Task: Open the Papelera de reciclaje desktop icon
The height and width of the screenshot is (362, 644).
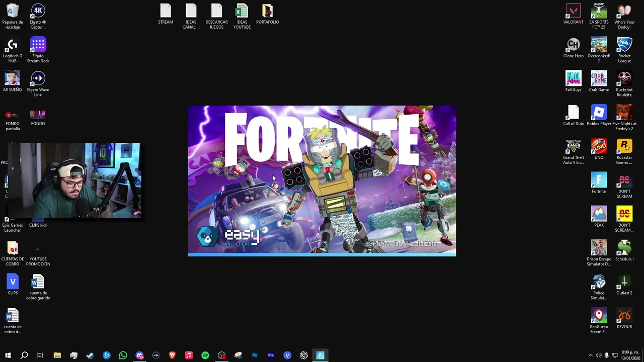Action: pos(13,16)
